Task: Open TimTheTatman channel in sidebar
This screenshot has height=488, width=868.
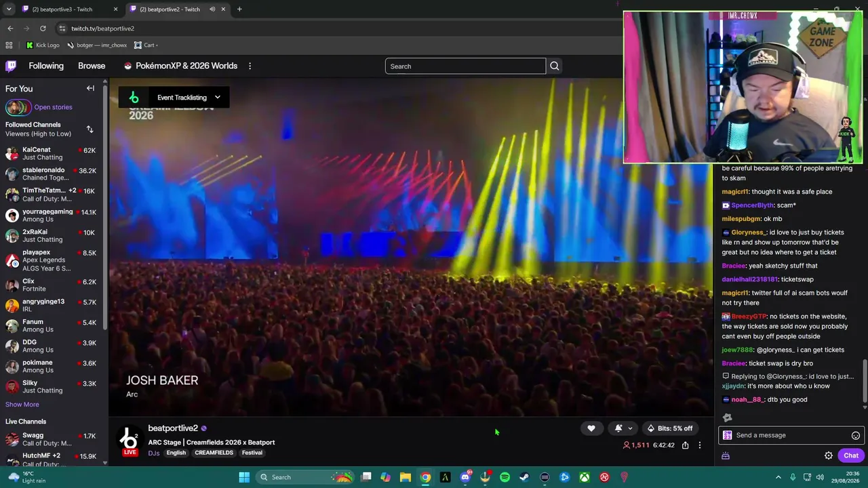Action: coord(52,195)
